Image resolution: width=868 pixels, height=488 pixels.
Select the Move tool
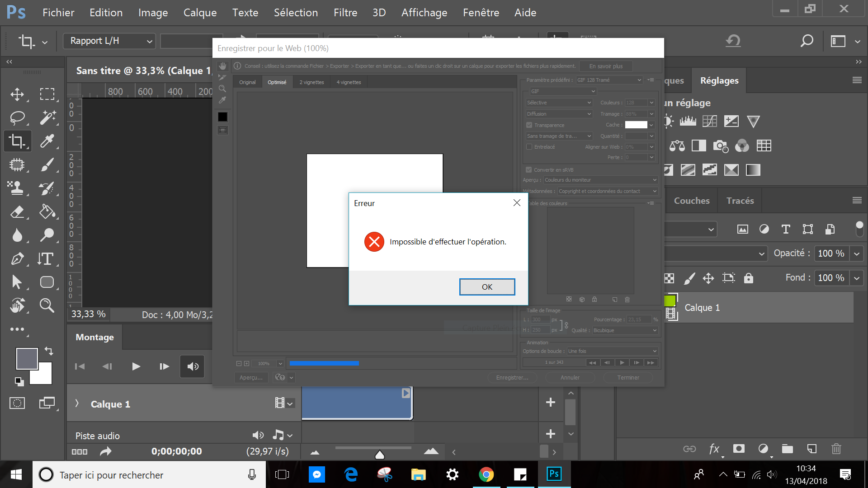tap(17, 94)
